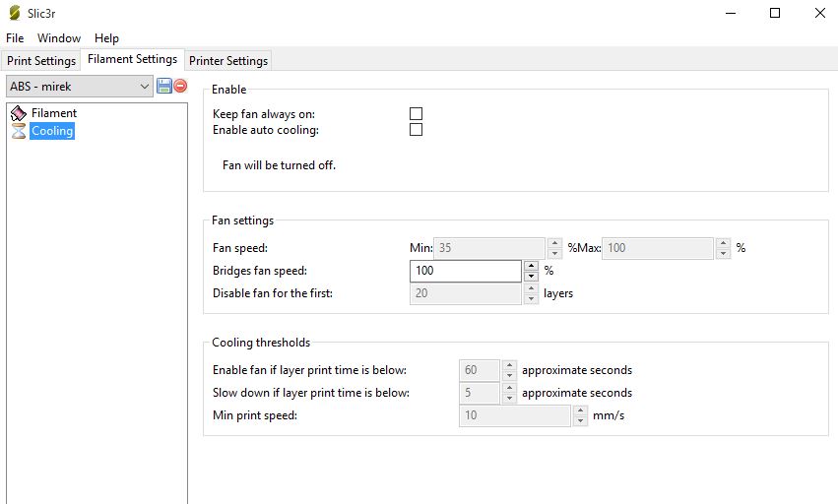
Task: Select the Filament item in the tree
Action: tap(53, 113)
